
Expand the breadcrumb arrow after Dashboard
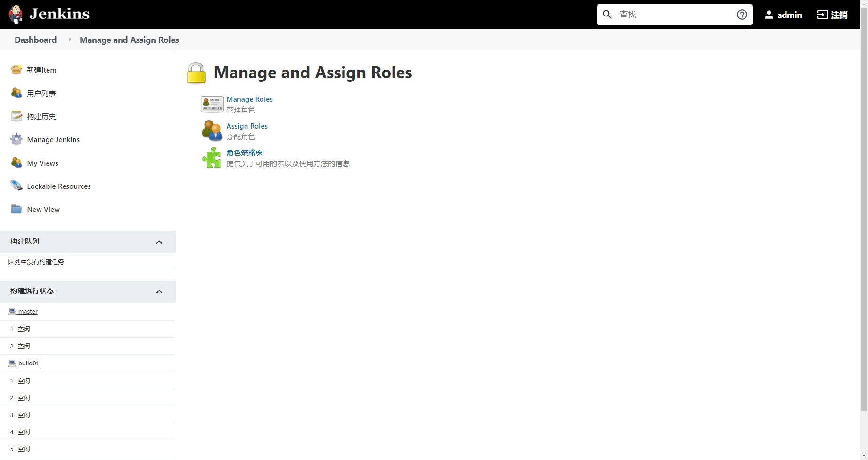70,40
